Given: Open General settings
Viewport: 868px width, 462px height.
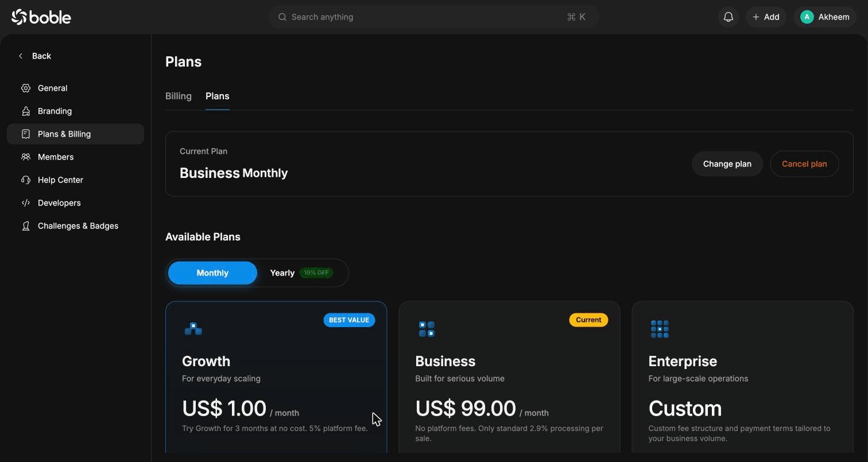Looking at the screenshot, I should [75, 88].
